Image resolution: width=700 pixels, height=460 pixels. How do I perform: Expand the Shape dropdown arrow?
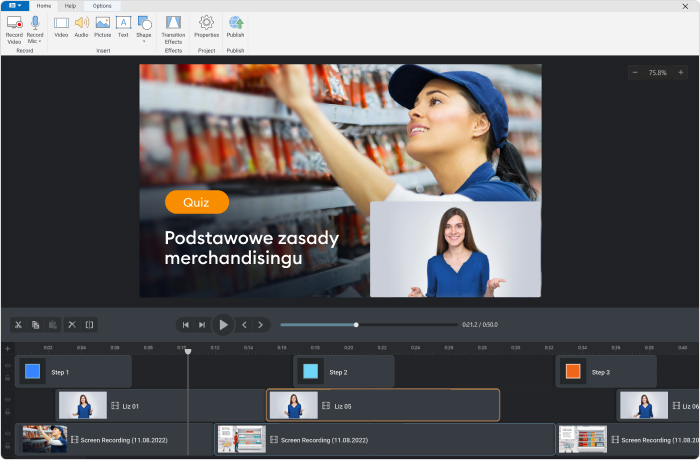144,42
